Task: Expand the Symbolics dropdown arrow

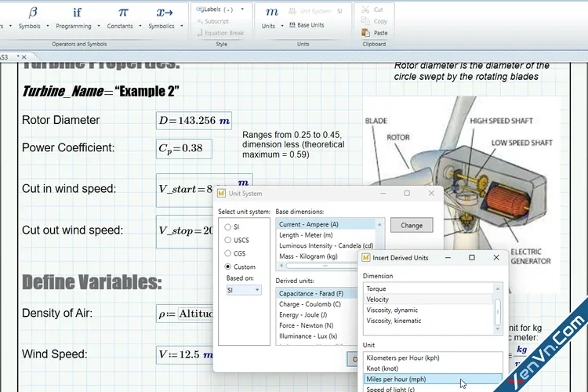Action: point(182,26)
